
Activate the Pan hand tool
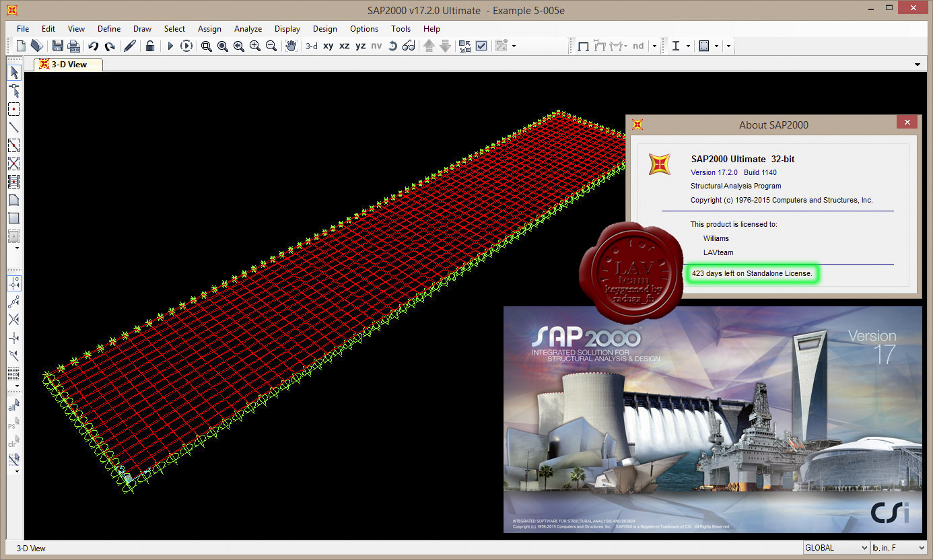pos(291,46)
